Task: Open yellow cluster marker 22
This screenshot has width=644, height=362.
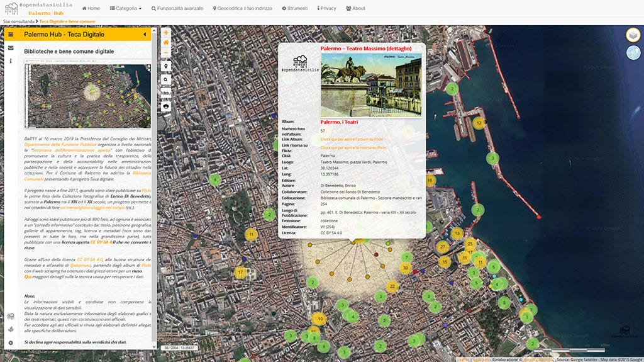Action: click(x=392, y=286)
